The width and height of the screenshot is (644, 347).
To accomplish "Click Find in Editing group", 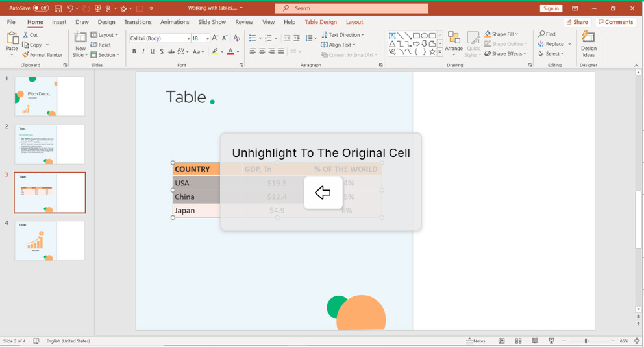I will click(547, 34).
